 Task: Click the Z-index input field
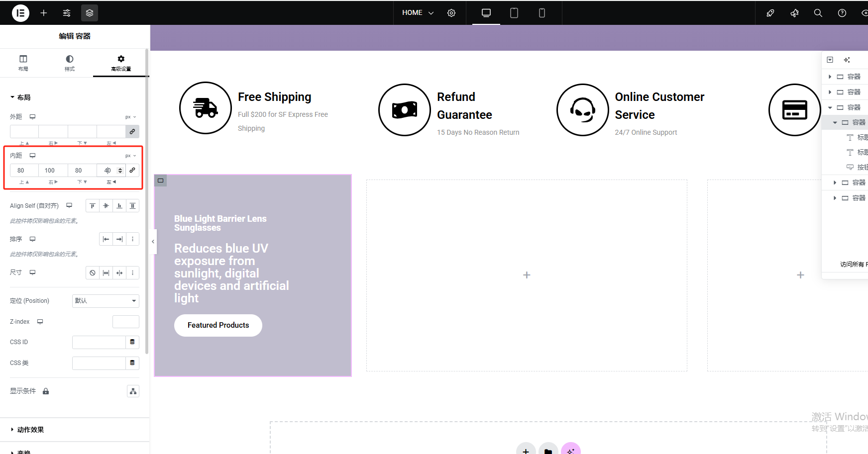[126, 322]
